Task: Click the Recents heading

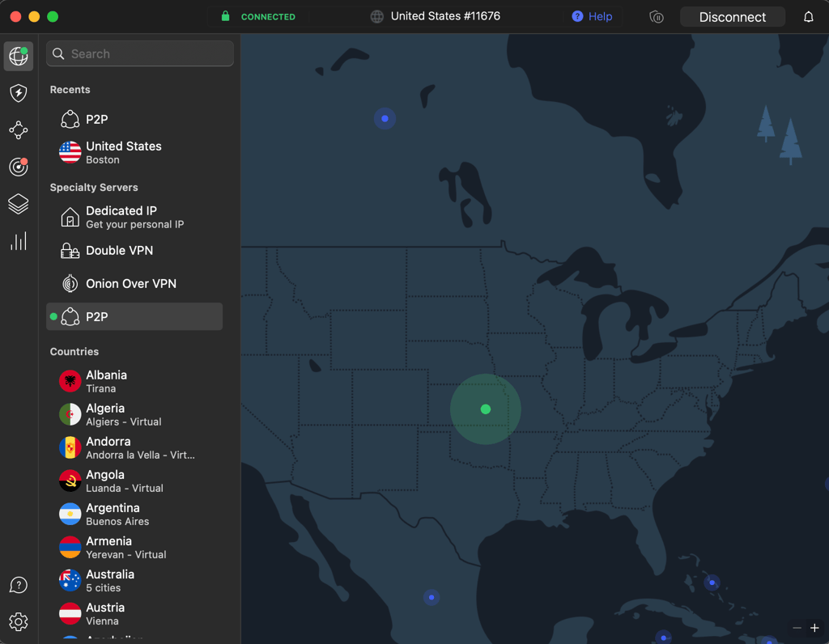Action: [x=70, y=90]
